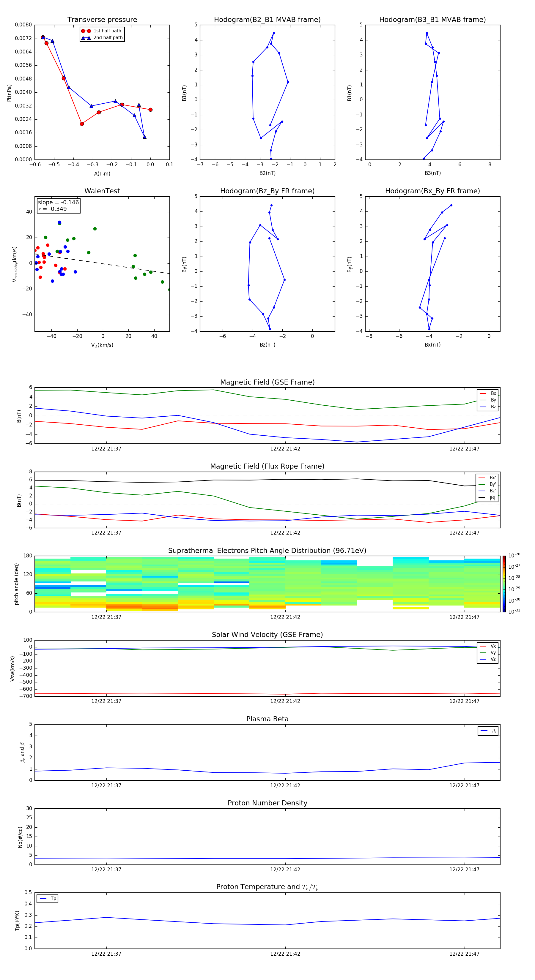Click the |B| legend entry in Flux Rope plot
Viewport: 535px width, 980px height.
[x=487, y=498]
